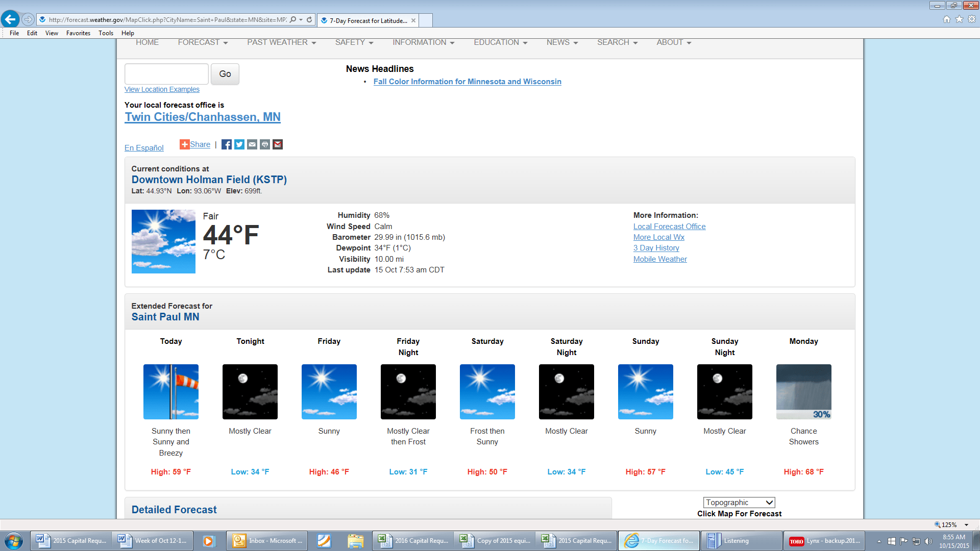Click Monday's Chance Showers forecast image
The image size is (980, 551).
(803, 392)
